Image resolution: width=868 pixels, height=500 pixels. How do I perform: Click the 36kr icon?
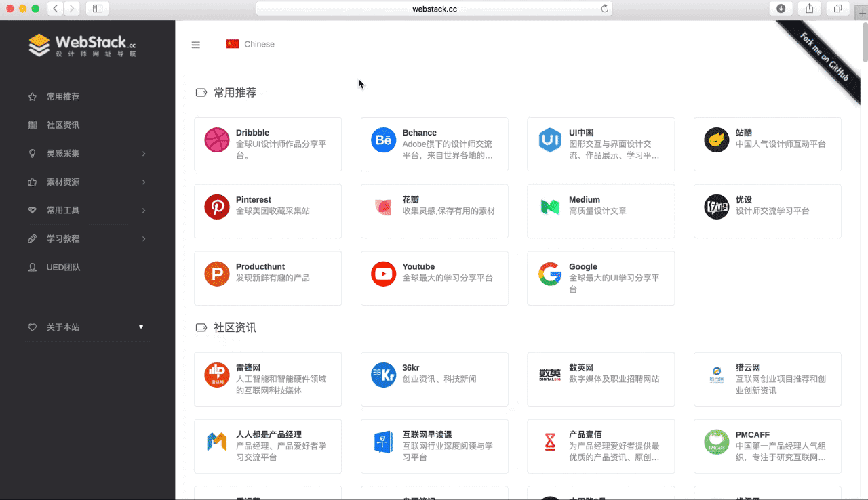[x=383, y=375]
